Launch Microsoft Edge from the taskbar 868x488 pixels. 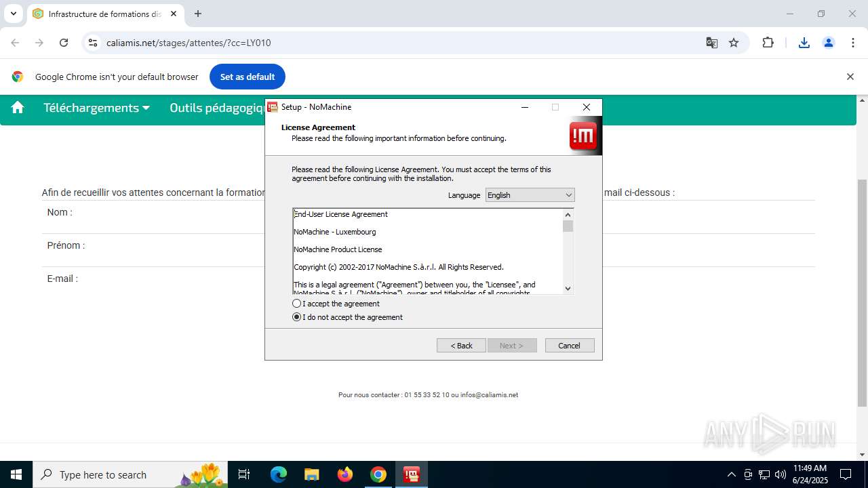(279, 474)
